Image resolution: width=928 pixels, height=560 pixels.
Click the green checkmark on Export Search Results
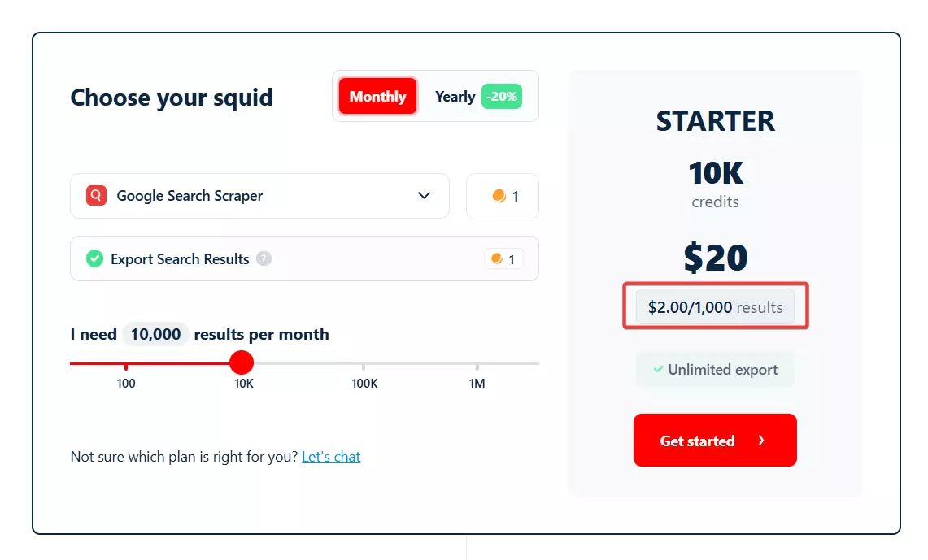tap(94, 258)
